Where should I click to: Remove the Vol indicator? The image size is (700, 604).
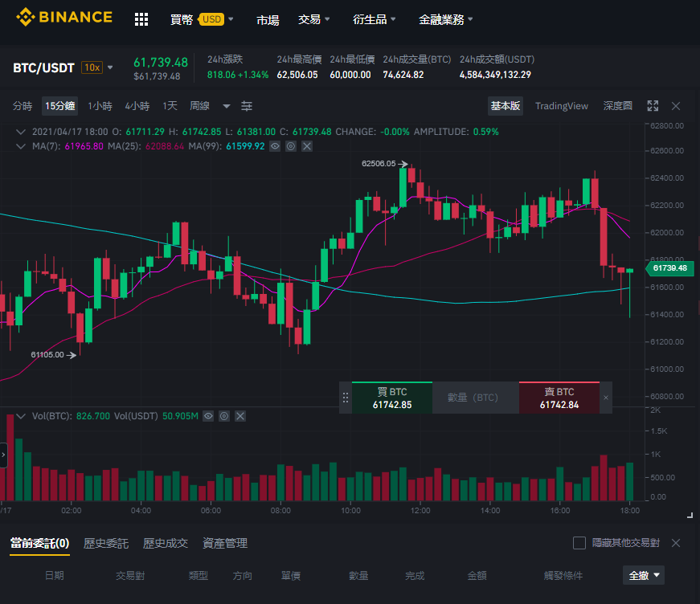[x=240, y=416]
